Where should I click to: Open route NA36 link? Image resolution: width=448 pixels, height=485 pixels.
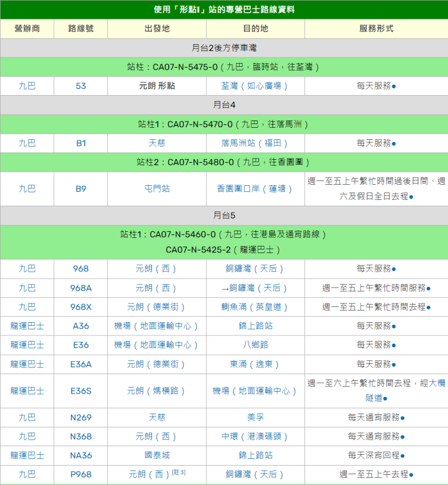(81, 455)
